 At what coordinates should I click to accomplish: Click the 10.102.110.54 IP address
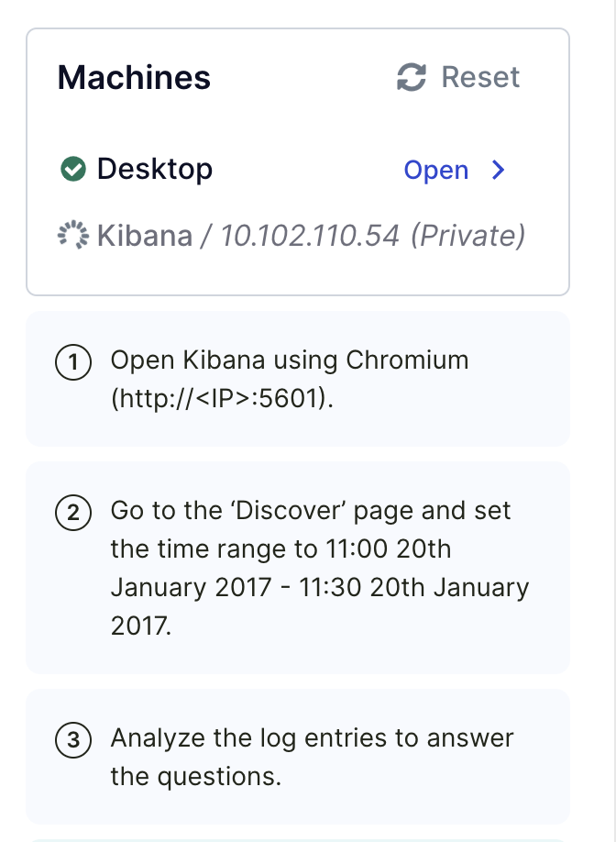[x=310, y=236]
